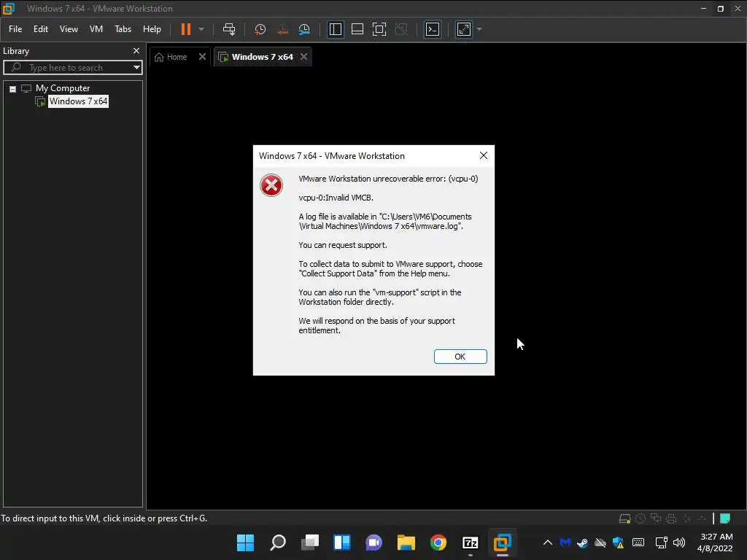This screenshot has height=560, width=747.
Task: Click the Malwarebytes tray icon
Action: pyautogui.click(x=565, y=542)
